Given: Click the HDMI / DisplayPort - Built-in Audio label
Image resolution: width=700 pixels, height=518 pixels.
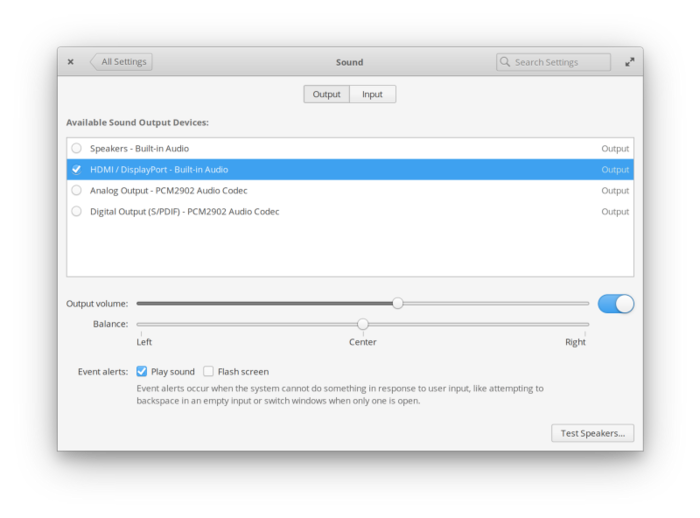Looking at the screenshot, I should [159, 170].
